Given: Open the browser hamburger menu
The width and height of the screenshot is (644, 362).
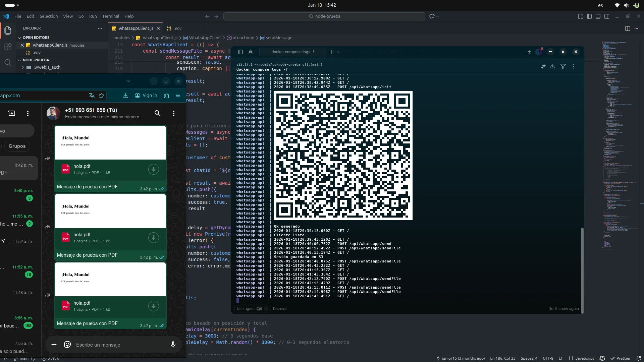Looking at the screenshot, I should (x=178, y=96).
